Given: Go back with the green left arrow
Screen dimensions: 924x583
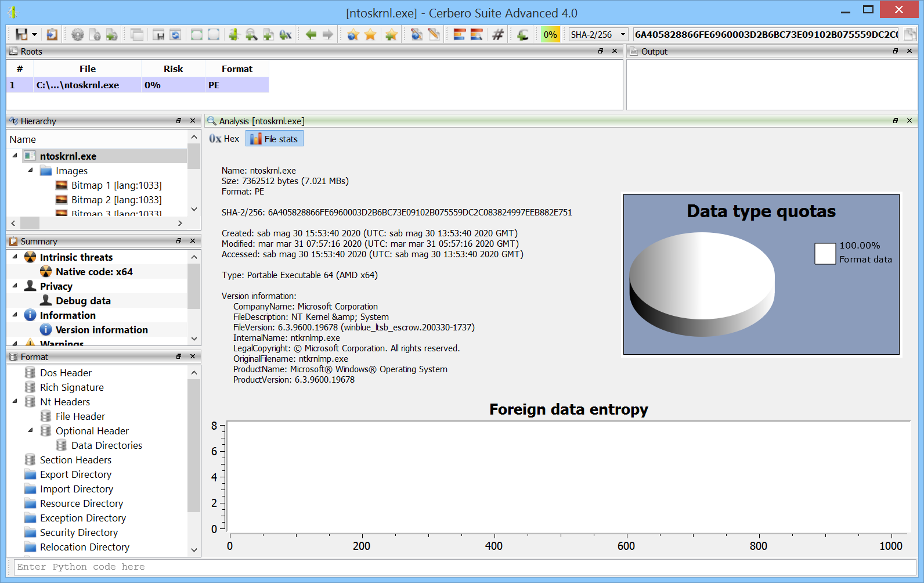Looking at the screenshot, I should click(x=311, y=34).
